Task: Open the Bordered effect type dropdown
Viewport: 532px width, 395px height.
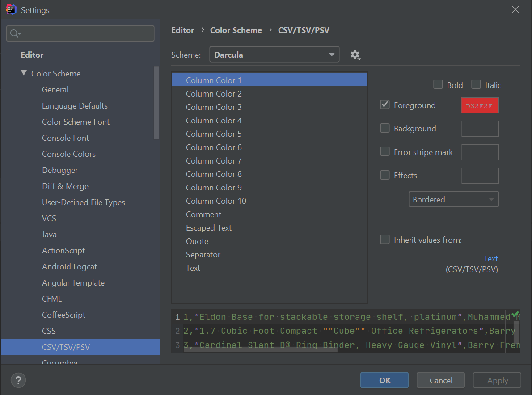Action: (454, 199)
